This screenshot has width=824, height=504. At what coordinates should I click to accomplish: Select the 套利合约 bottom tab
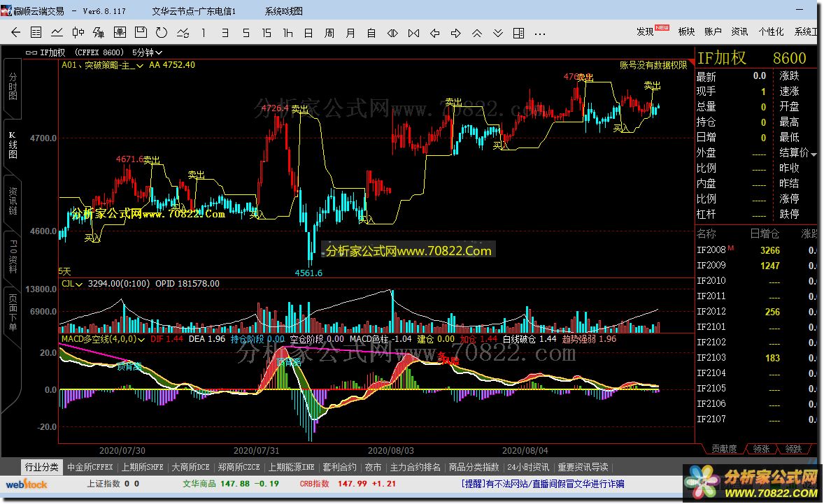(x=339, y=467)
